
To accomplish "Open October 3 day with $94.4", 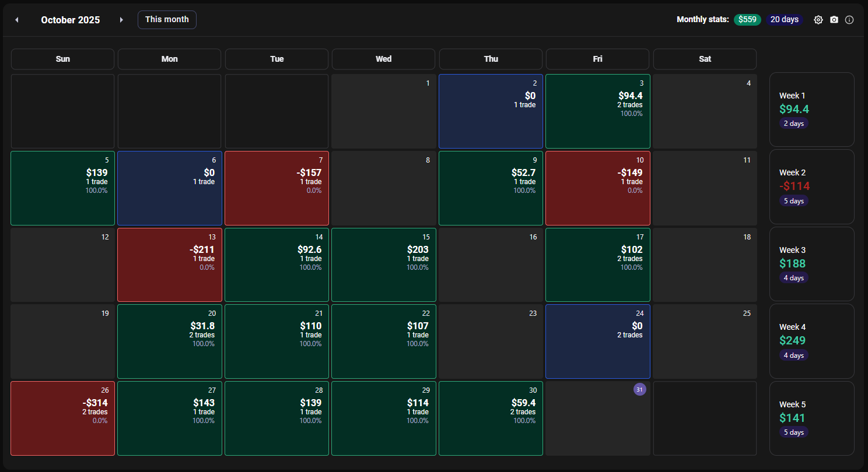I will coord(597,111).
